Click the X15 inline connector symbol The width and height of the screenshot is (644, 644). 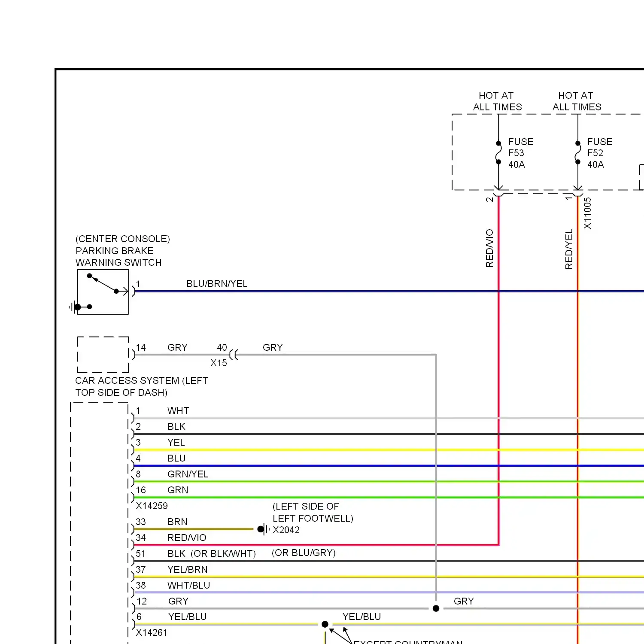click(234, 355)
